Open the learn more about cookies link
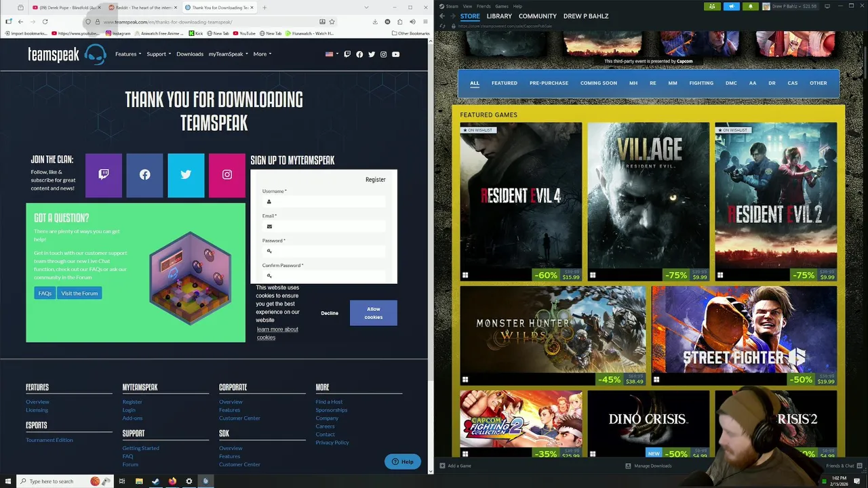 tap(277, 333)
